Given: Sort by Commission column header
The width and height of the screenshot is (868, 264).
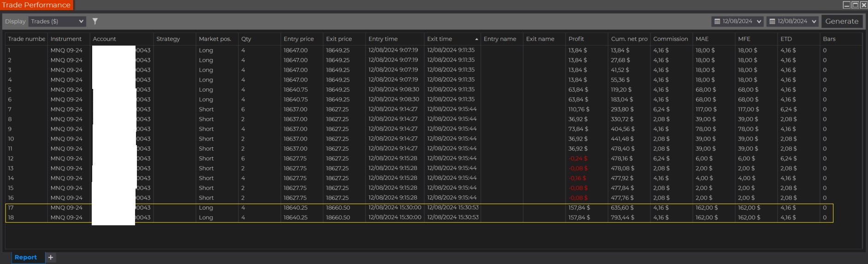Looking at the screenshot, I should tap(671, 39).
